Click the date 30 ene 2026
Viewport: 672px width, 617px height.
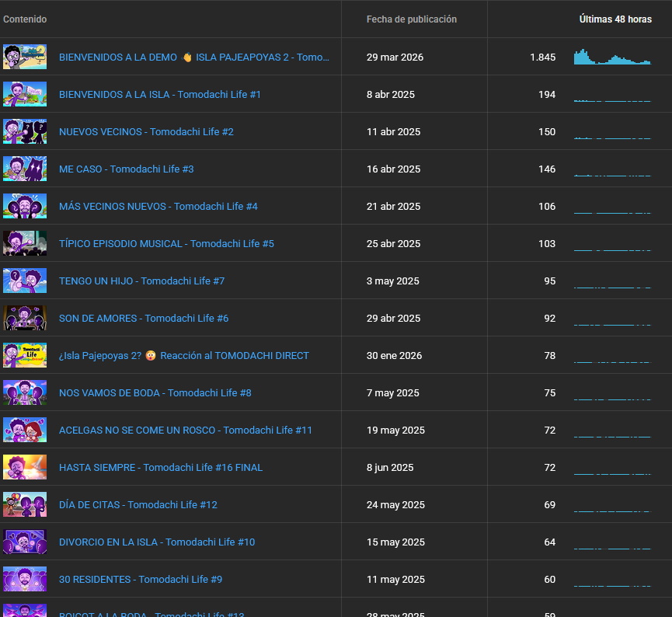pyautogui.click(x=395, y=355)
